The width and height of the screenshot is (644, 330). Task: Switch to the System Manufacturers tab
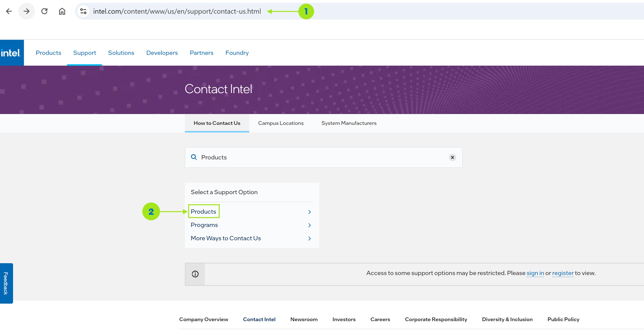pos(349,123)
